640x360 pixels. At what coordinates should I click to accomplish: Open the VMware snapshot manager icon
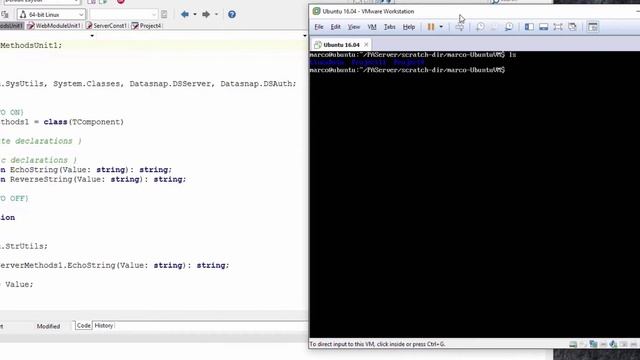pos(509,27)
